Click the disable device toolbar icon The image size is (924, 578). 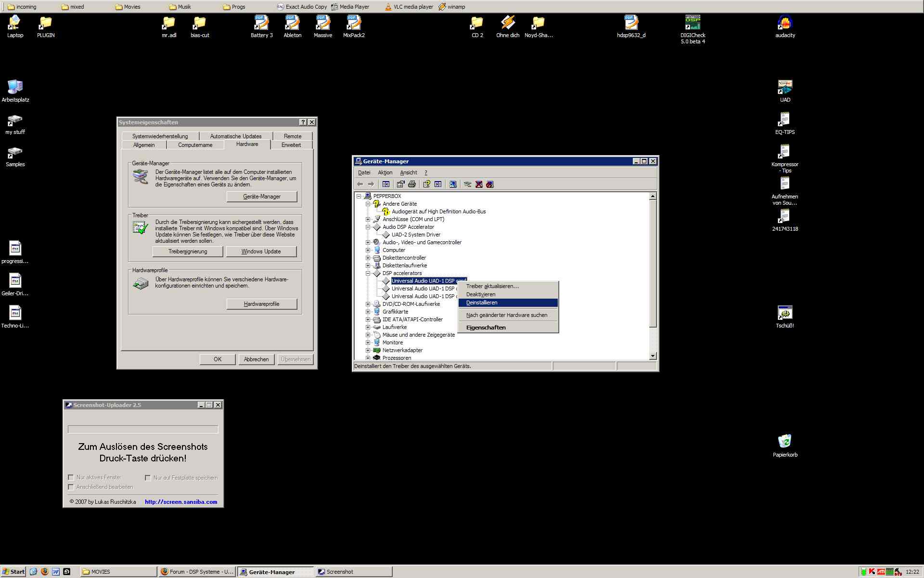[490, 184]
